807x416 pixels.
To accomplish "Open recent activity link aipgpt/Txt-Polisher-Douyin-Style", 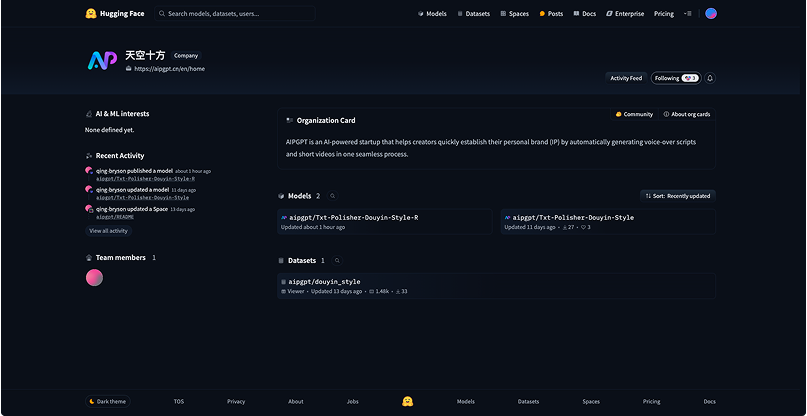I will [143, 198].
